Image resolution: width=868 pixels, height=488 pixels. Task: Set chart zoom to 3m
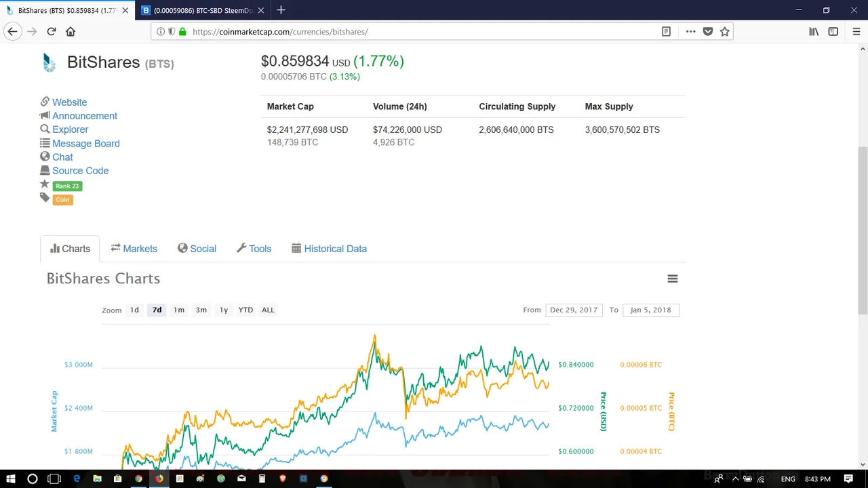pyautogui.click(x=201, y=310)
